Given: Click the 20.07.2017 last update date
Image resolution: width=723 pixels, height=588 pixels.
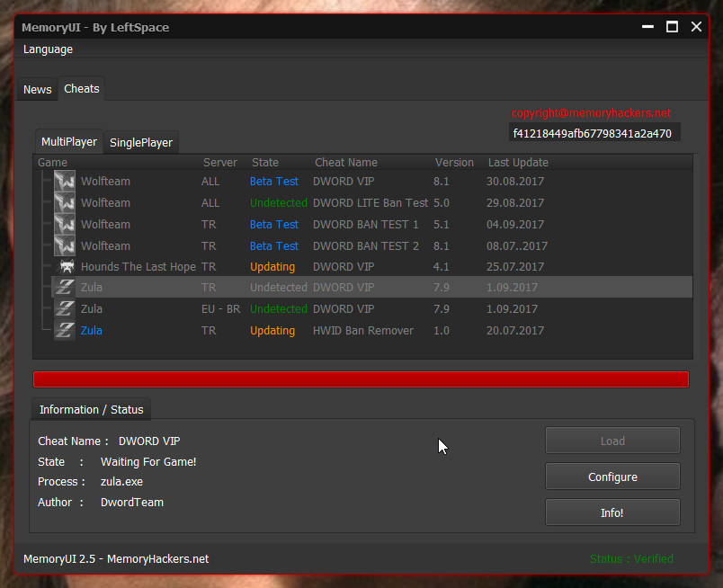Looking at the screenshot, I should (x=515, y=330).
